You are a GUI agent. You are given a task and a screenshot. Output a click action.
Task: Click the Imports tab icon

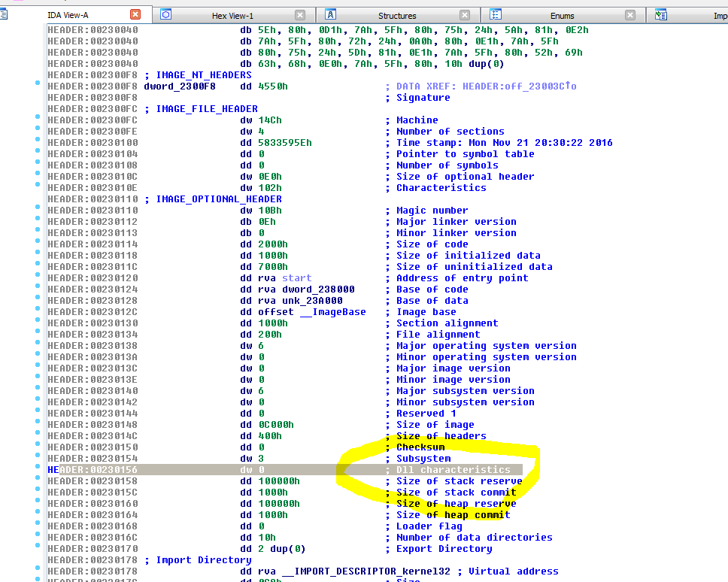(661, 15)
